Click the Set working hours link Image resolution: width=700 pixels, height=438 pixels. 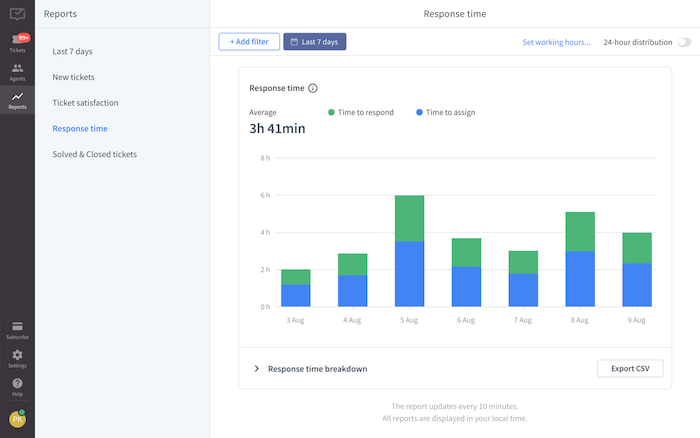tap(556, 42)
